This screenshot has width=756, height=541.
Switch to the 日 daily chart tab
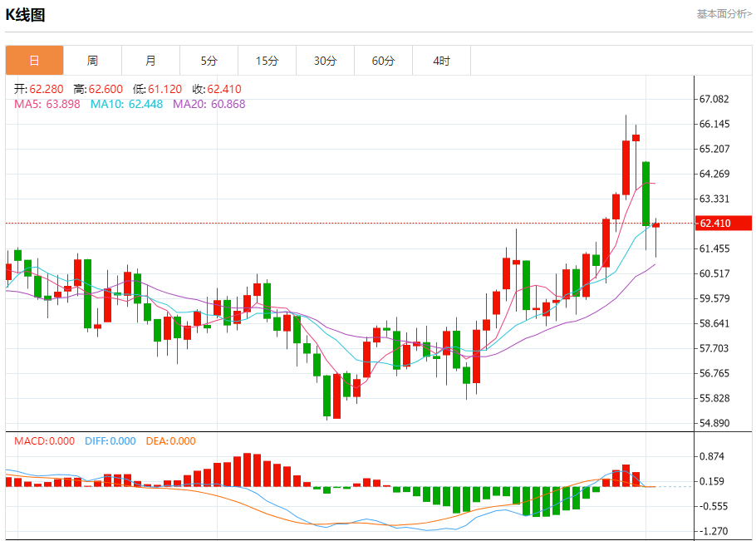tap(34, 61)
